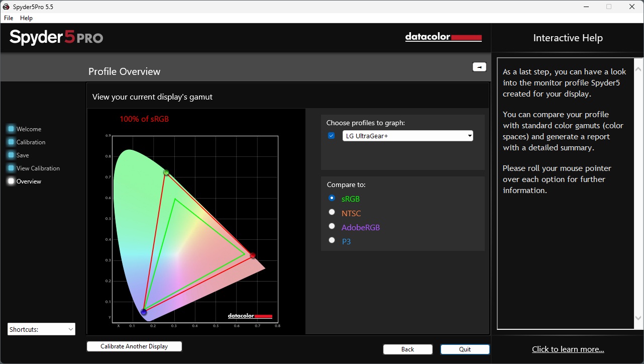Click the collapse help panel arrow icon
This screenshot has width=644, height=364.
479,67
